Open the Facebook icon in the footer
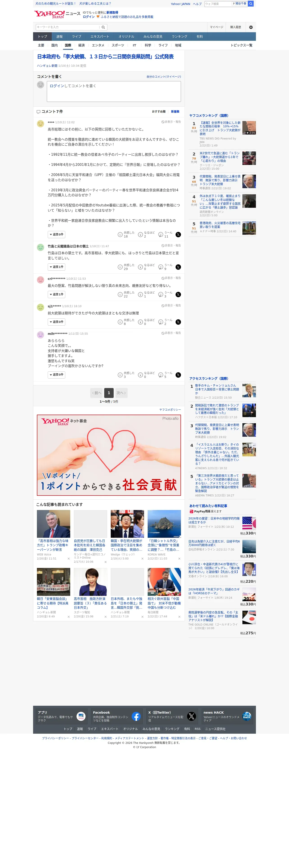 pyautogui.click(x=136, y=716)
